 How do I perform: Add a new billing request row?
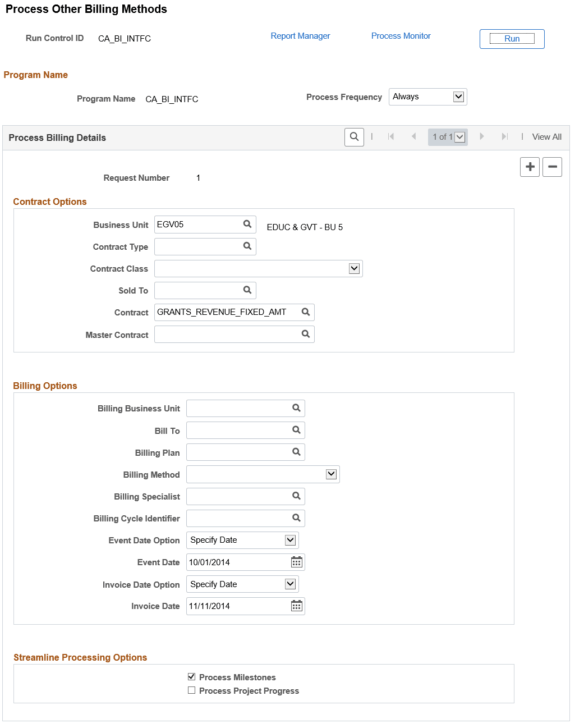pos(530,167)
